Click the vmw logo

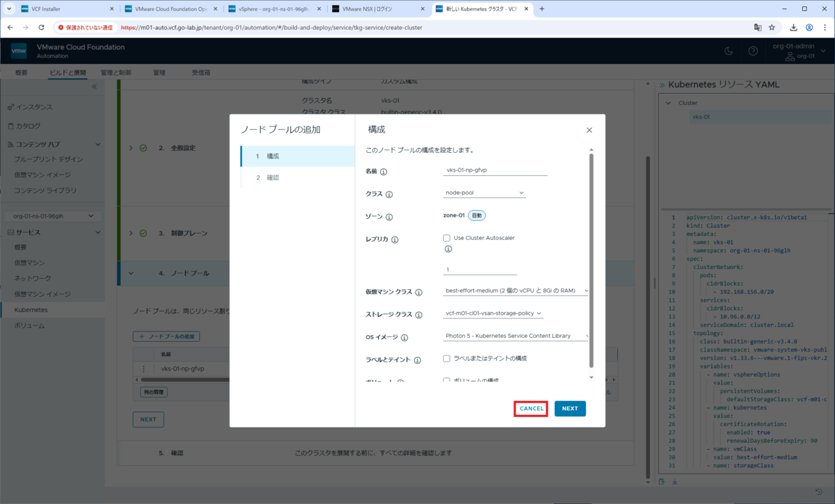coord(19,51)
